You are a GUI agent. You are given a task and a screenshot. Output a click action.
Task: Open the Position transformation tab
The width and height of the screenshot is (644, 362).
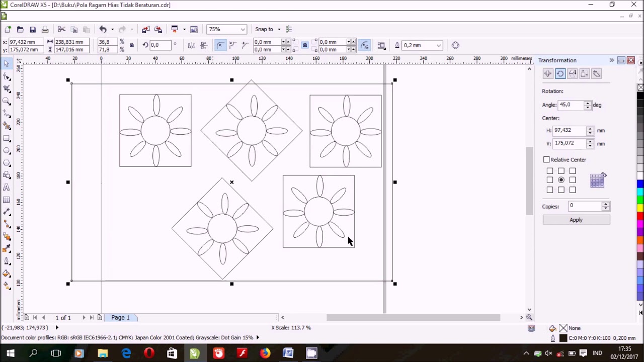click(548, 74)
